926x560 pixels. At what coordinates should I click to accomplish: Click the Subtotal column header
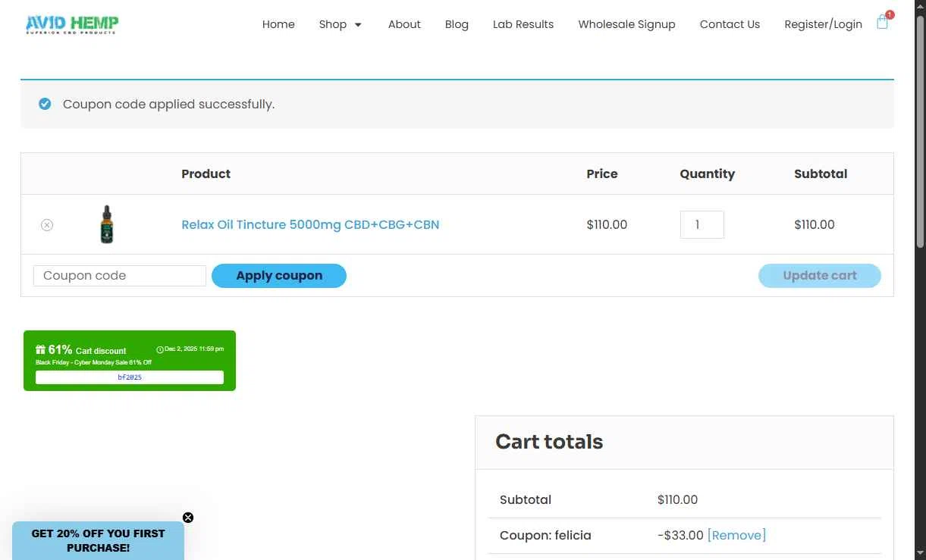coord(821,174)
